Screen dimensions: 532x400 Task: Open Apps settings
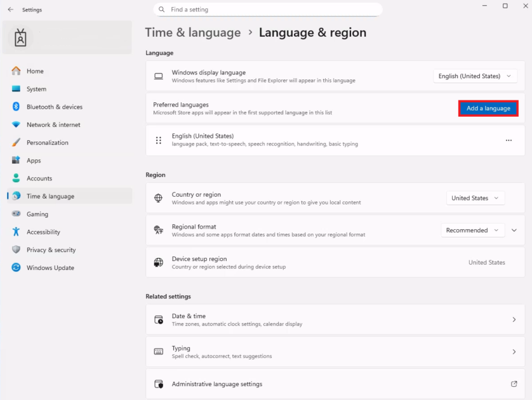[70, 160]
